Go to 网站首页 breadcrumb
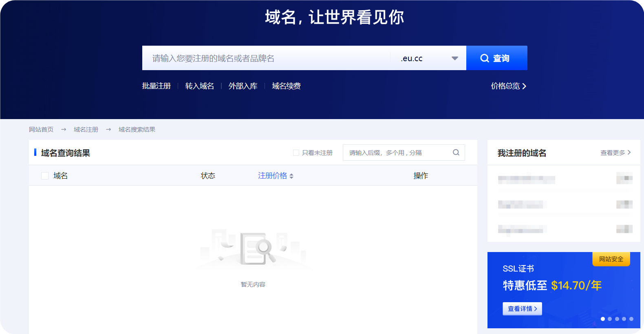 pyautogui.click(x=41, y=129)
